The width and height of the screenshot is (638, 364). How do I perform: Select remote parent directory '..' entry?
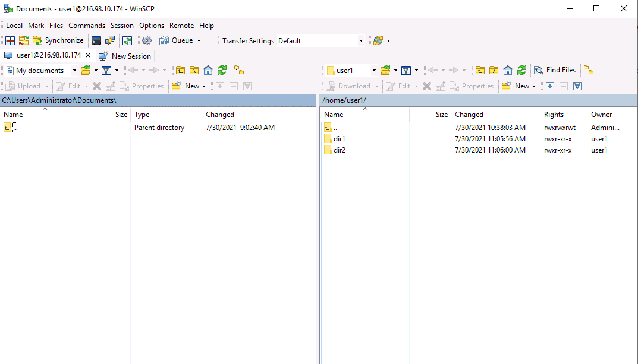pos(331,128)
